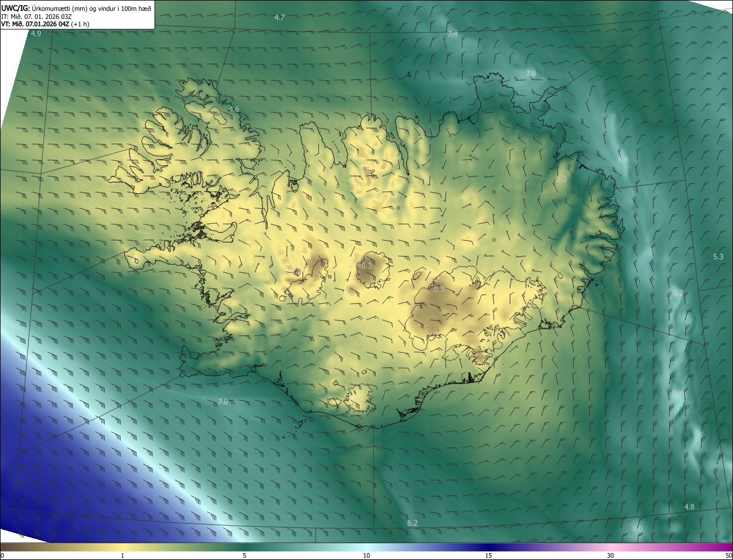The height and width of the screenshot is (560, 733).
Task: Click the 15 tick on the colour scale
Action: coord(488,556)
